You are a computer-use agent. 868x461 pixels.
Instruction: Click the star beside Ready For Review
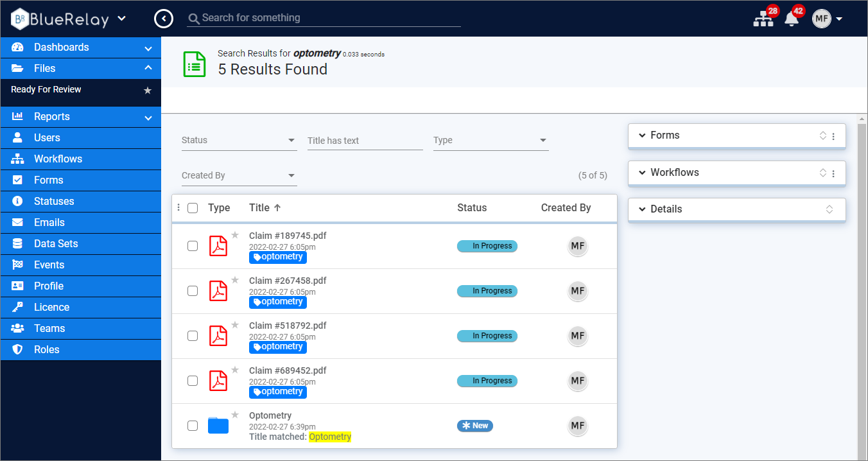pos(148,91)
